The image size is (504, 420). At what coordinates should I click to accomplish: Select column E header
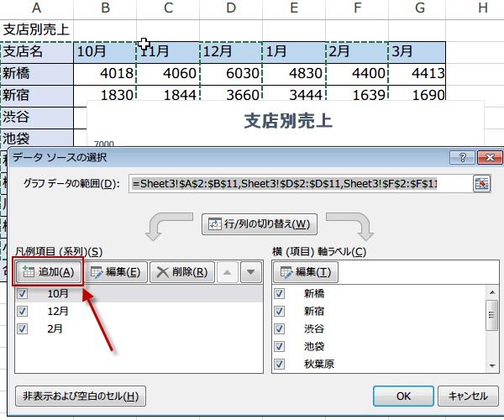[294, 8]
